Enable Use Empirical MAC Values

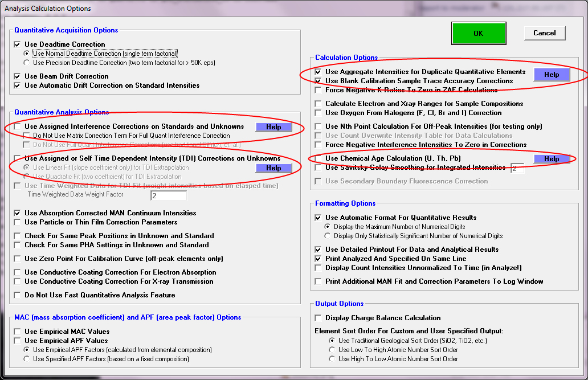tap(17, 332)
